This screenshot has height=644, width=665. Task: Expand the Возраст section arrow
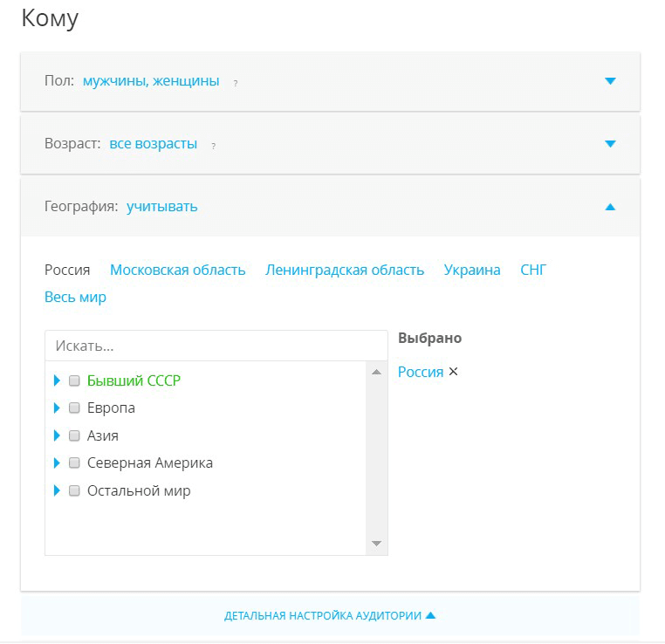(x=610, y=144)
